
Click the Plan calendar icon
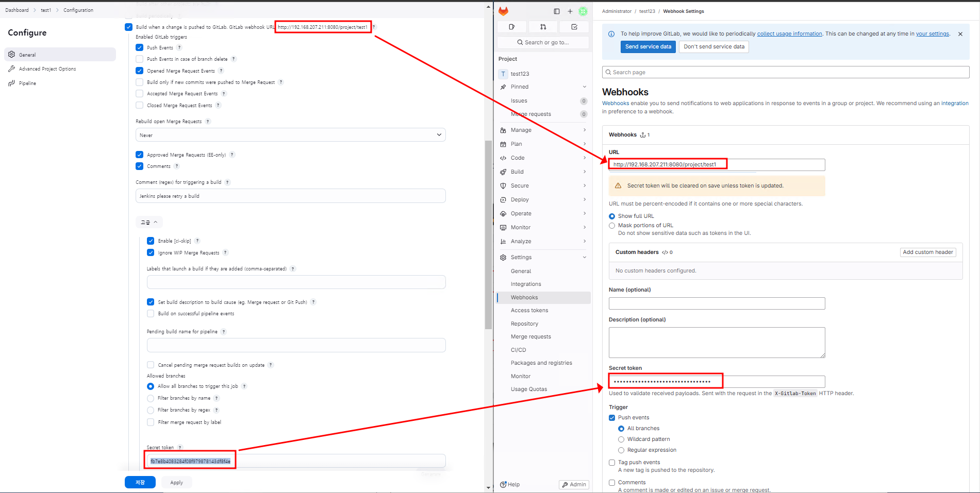pyautogui.click(x=503, y=144)
